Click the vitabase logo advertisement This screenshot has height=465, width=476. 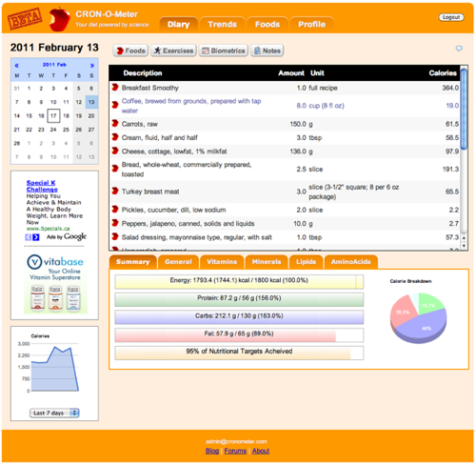click(55, 283)
